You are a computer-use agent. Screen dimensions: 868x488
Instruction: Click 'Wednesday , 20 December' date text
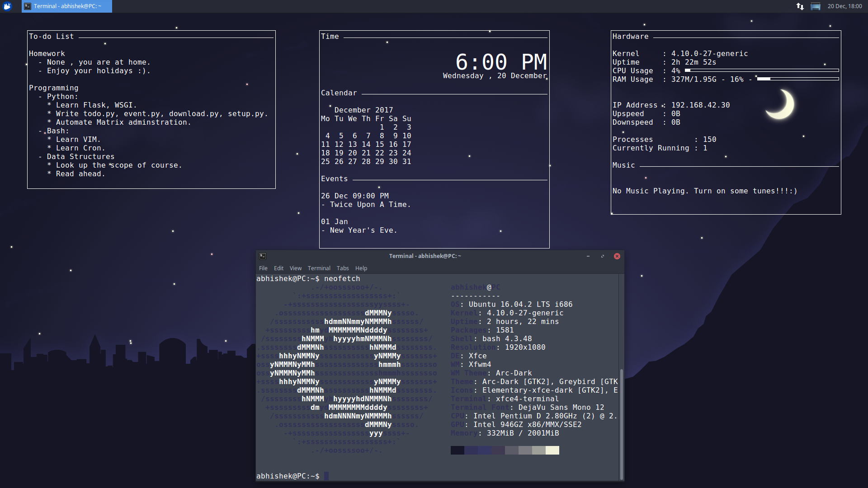pos(495,76)
